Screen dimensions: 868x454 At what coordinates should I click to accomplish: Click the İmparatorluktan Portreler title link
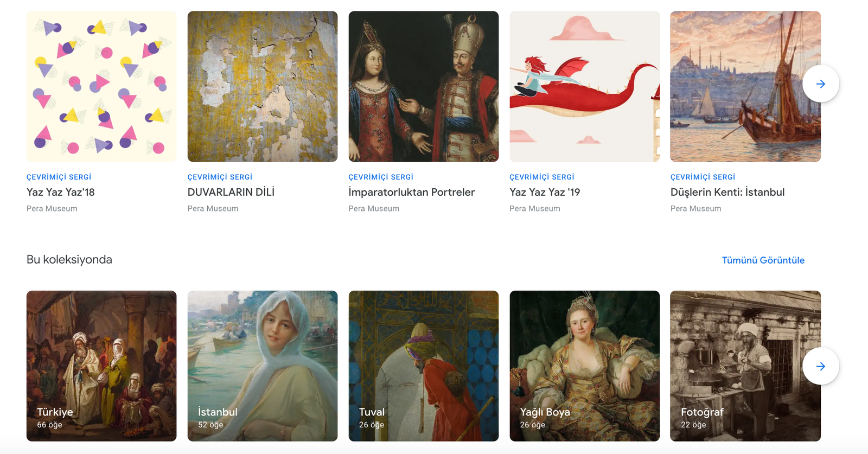[x=411, y=192]
